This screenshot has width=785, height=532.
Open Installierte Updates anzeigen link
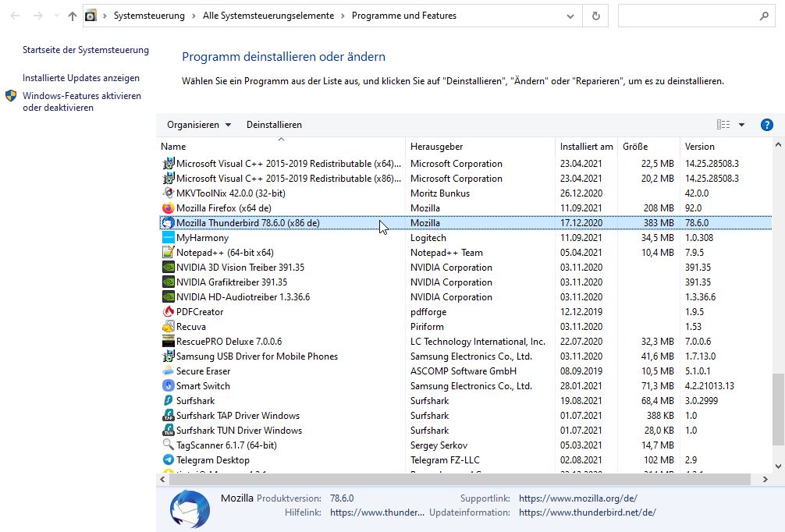[x=81, y=78]
